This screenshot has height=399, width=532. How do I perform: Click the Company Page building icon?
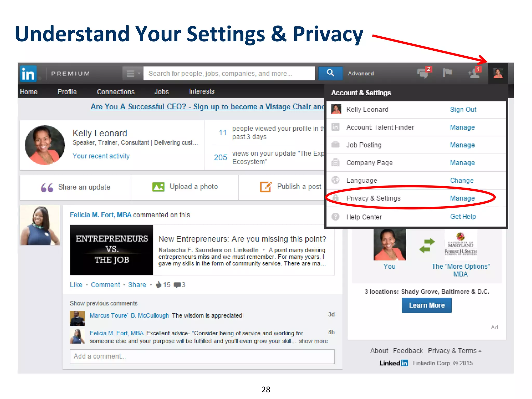click(336, 162)
